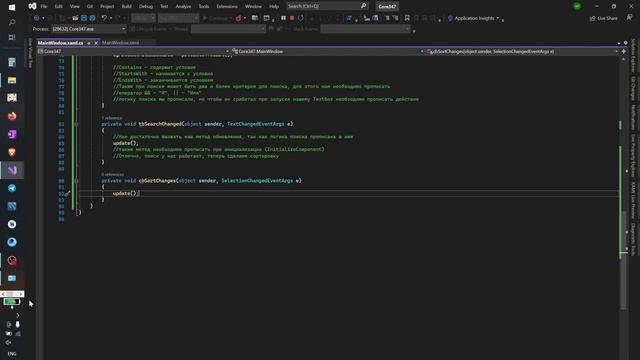Collapse the cbSortChanged method outline
640x360 pixels.
(76, 180)
